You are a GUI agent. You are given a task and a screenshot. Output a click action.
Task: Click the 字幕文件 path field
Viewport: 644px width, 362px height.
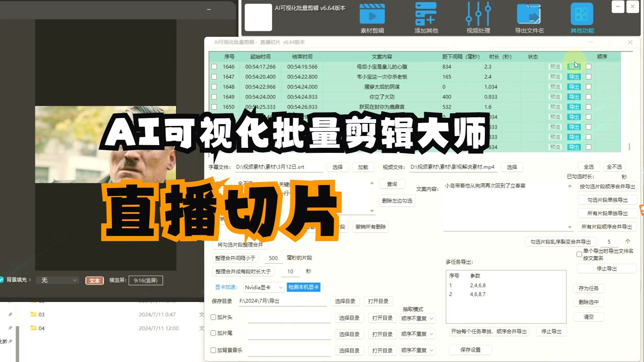(279, 167)
